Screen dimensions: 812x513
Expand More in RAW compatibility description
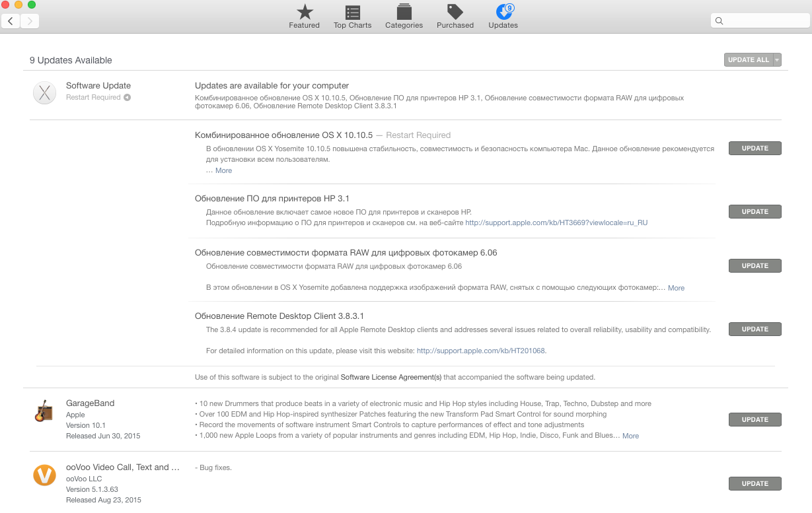coord(676,288)
